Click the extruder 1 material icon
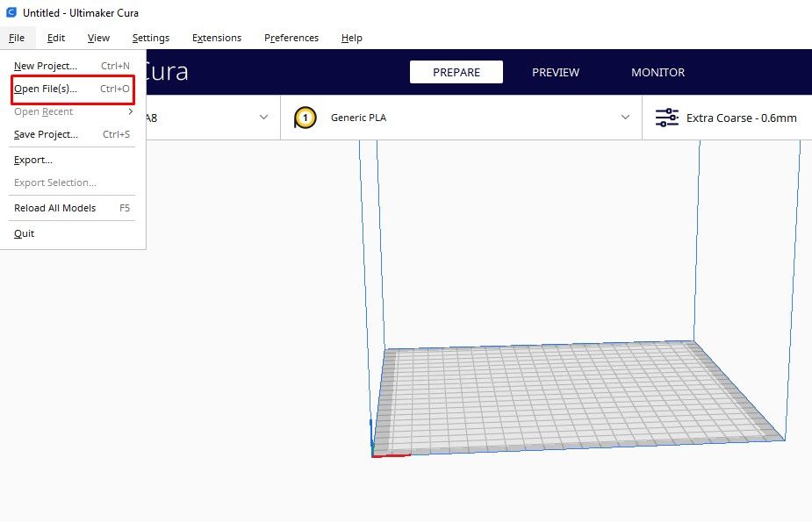The width and height of the screenshot is (812, 522). click(304, 117)
